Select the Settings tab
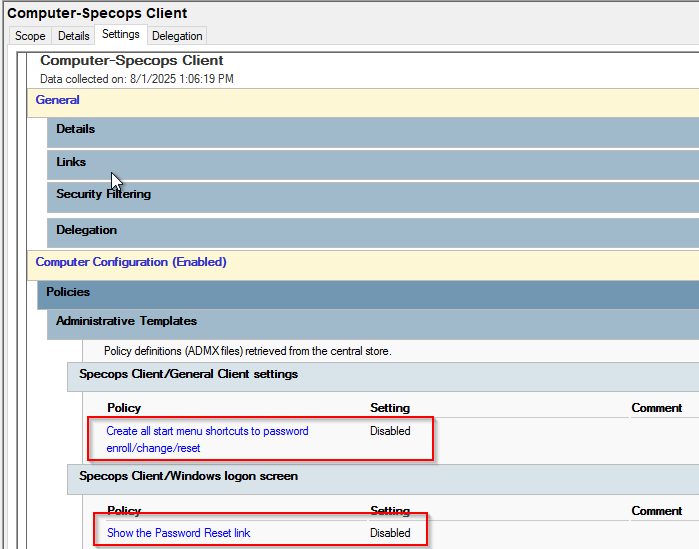This screenshot has width=699, height=549. click(x=121, y=34)
